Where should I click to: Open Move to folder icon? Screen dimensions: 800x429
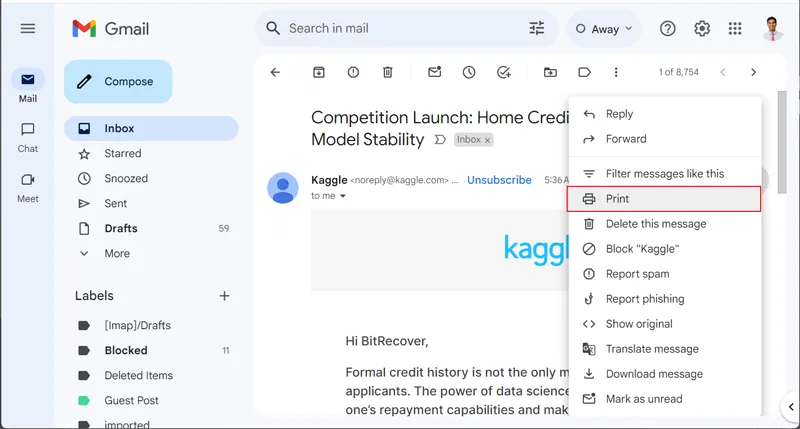tap(550, 72)
